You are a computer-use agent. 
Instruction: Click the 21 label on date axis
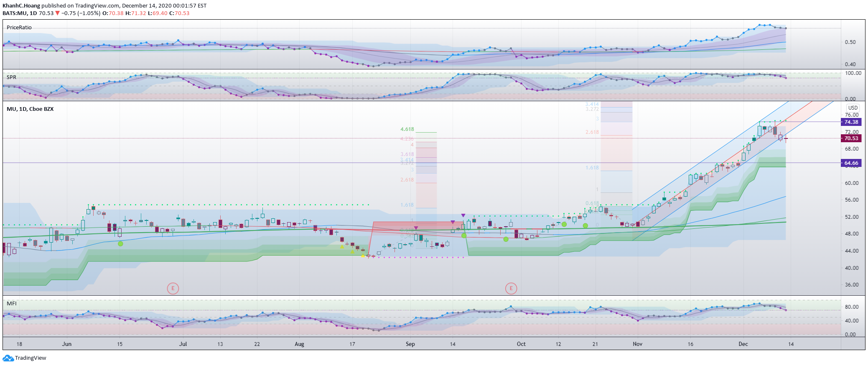point(595,344)
